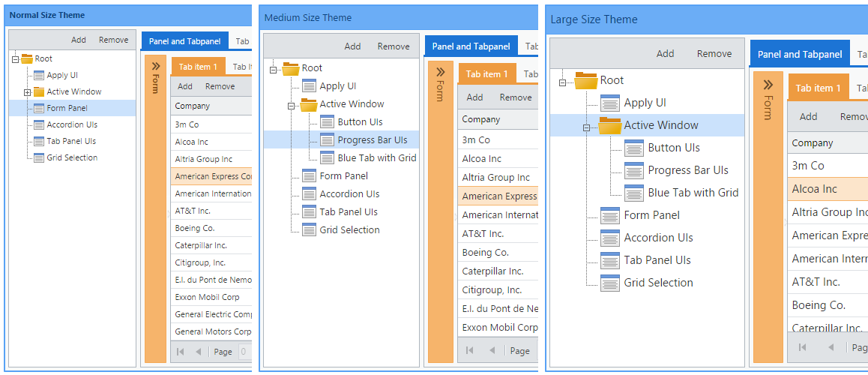The image size is (868, 375).
Task: Select Exxon Mobil Corp row in Medium theme
Action: coord(498,327)
